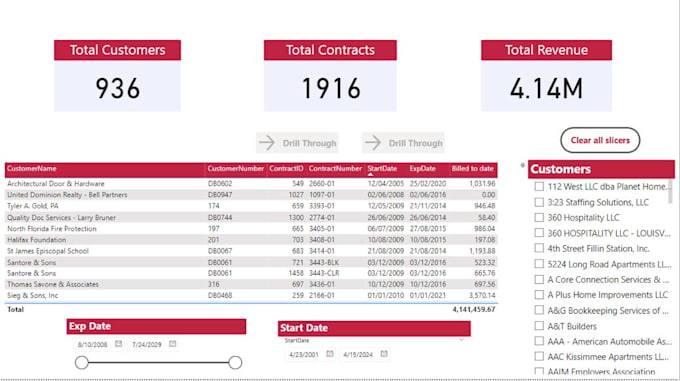Select 360 Hospitality LLC checkbox
This screenshot has width=680, height=381.
539,217
